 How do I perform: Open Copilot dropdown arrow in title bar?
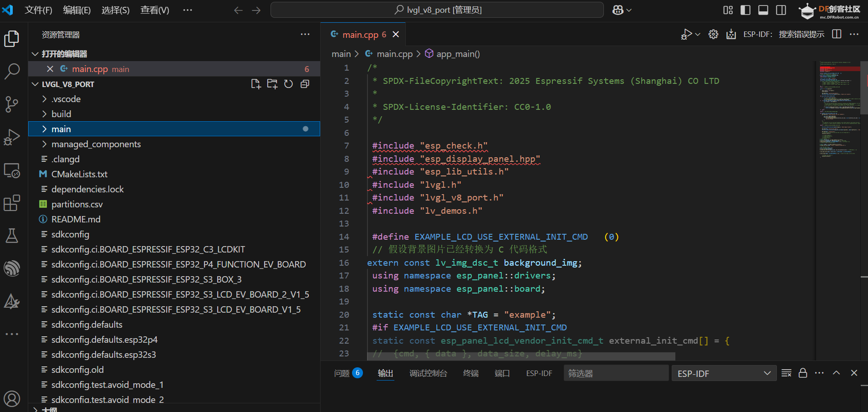629,10
